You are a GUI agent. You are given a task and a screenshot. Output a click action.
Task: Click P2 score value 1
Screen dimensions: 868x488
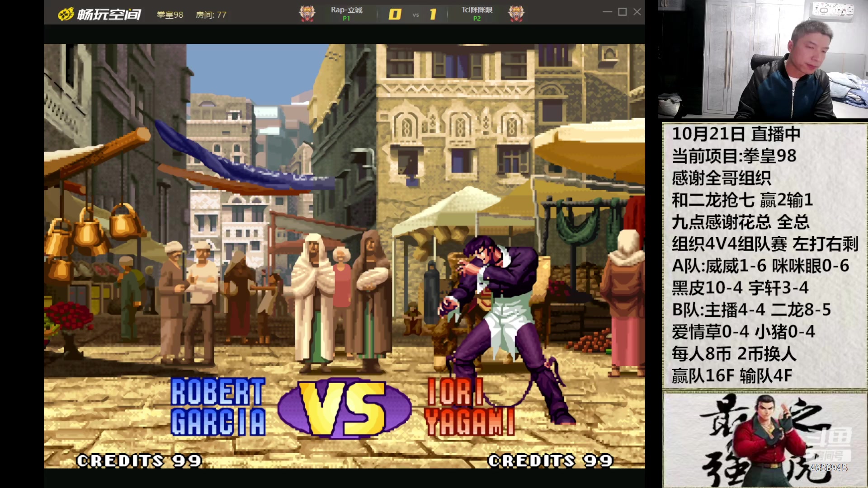(433, 14)
